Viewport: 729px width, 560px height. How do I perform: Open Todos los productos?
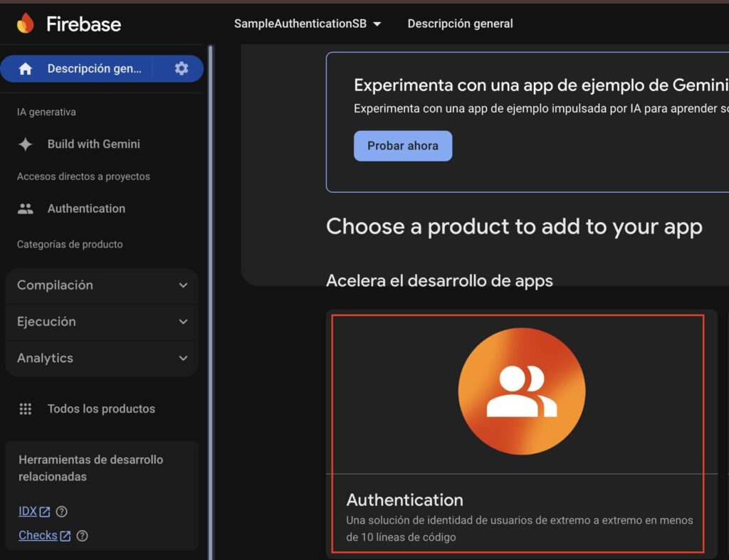pos(101,409)
